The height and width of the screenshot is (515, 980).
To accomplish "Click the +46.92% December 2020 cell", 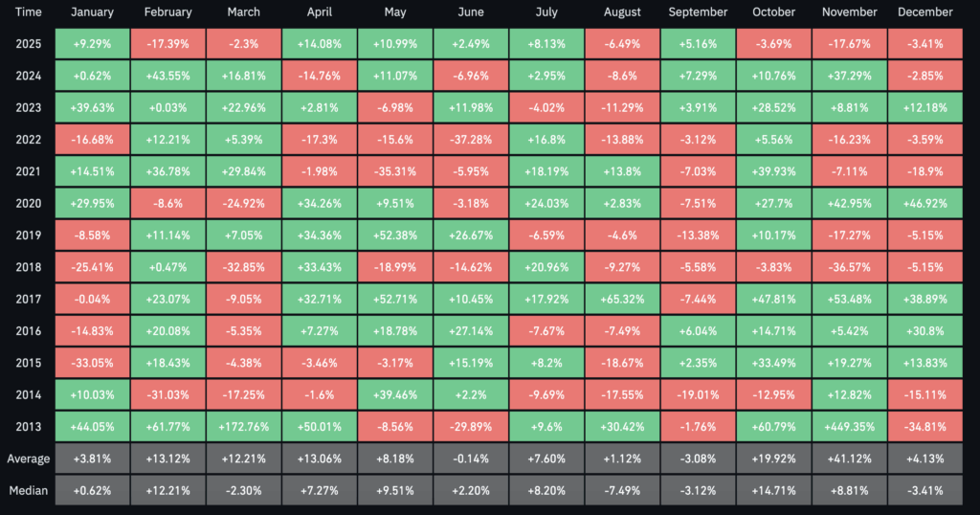I will 925,203.
